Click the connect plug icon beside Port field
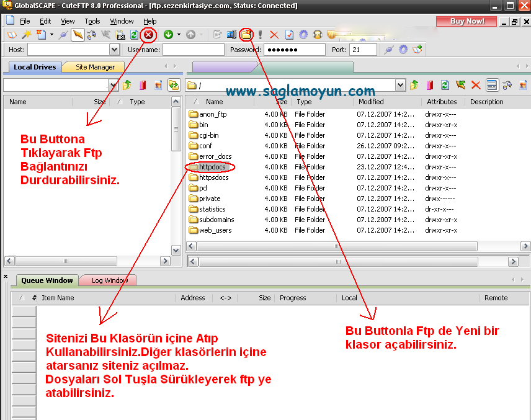 [x=389, y=50]
